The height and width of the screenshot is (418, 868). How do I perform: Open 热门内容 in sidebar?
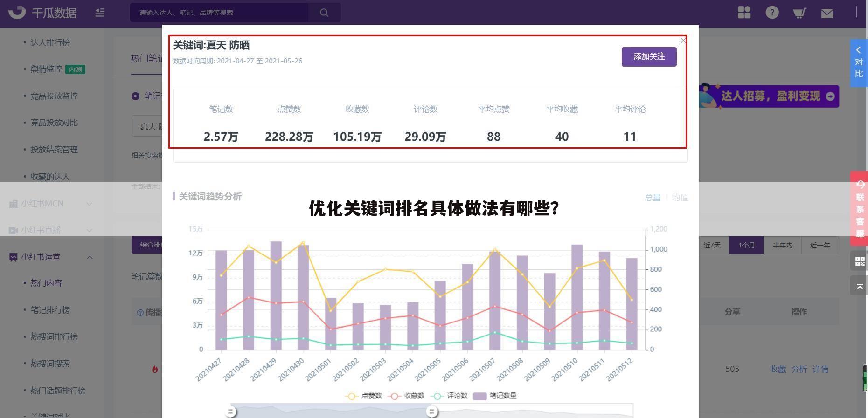coord(46,283)
